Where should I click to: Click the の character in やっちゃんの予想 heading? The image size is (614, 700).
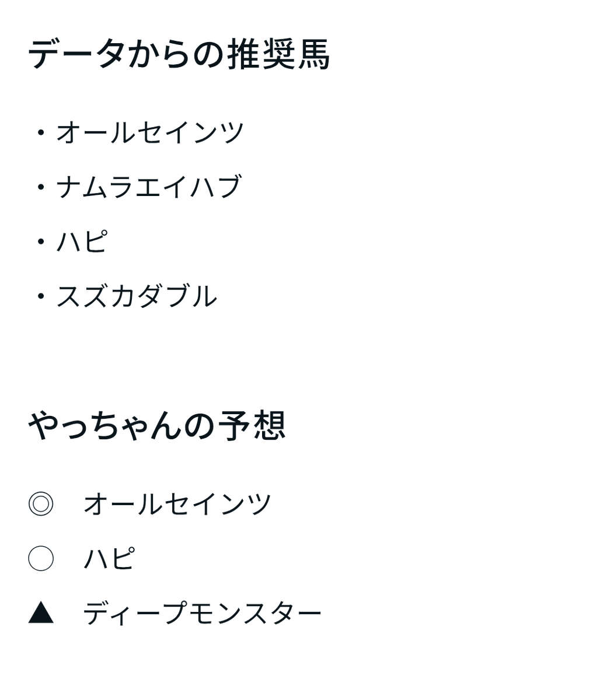pyautogui.click(x=199, y=427)
